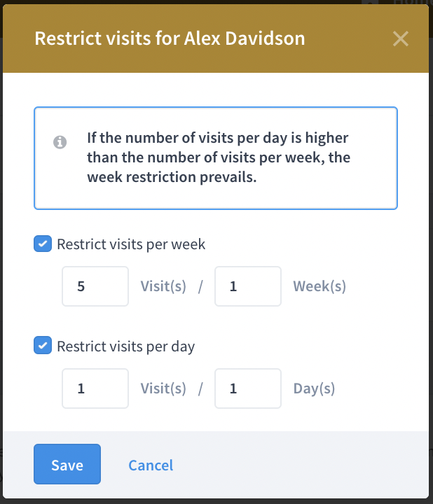This screenshot has width=433, height=504.
Task: Focus the daily visits count field
Action: point(95,388)
